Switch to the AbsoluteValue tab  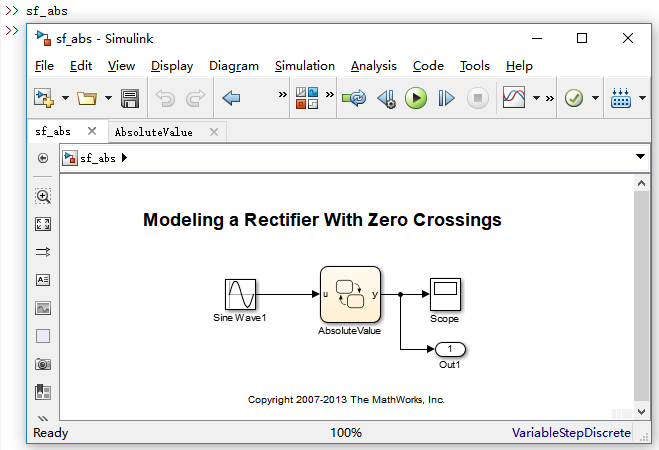tap(153, 132)
